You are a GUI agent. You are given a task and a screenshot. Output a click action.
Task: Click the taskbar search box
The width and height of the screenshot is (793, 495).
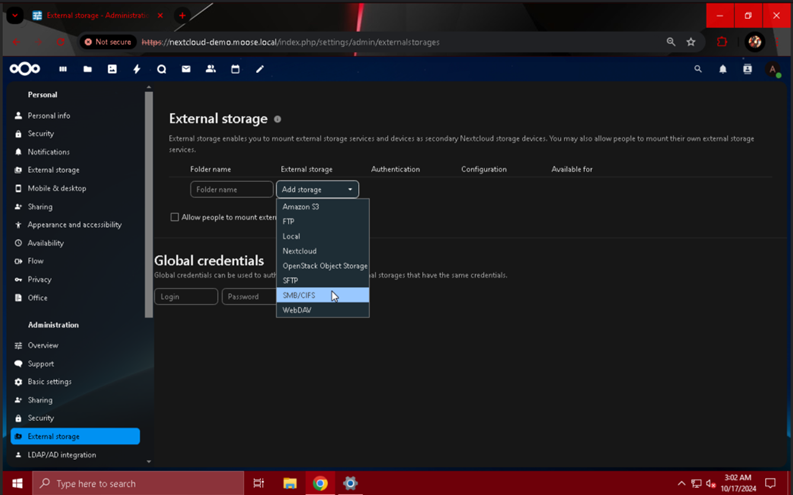pyautogui.click(x=139, y=483)
